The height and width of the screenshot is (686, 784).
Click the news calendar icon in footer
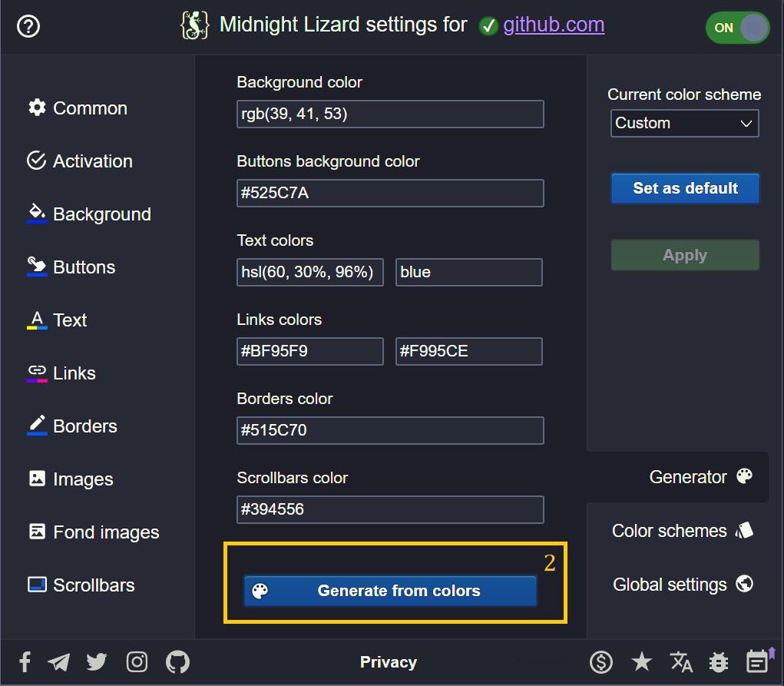(757, 661)
